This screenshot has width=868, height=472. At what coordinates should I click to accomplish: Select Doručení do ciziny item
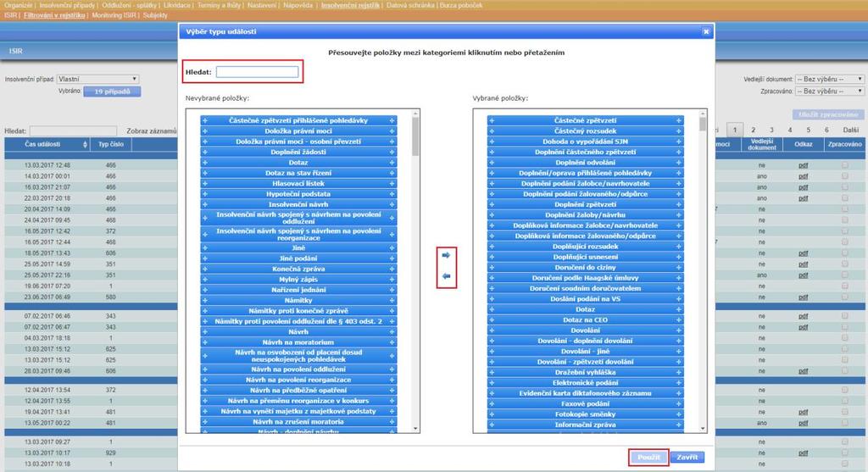click(x=585, y=268)
